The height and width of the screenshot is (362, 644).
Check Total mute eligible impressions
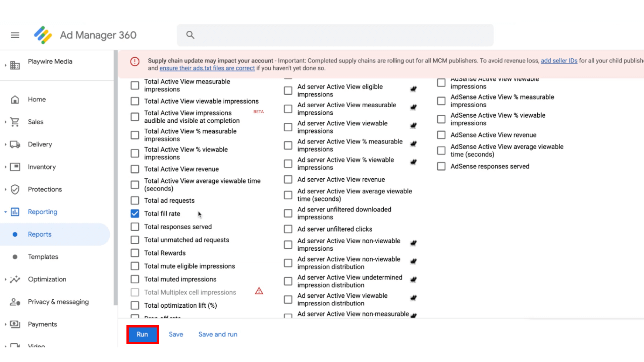[x=135, y=266]
